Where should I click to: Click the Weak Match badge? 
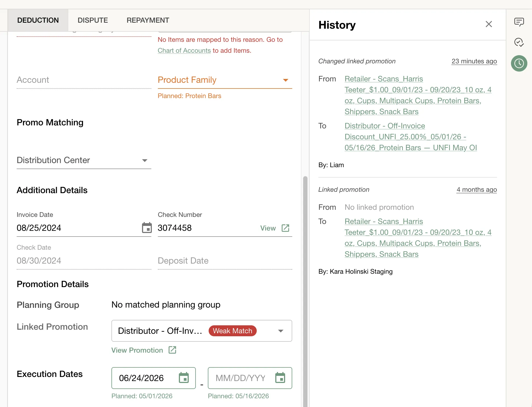(x=232, y=331)
